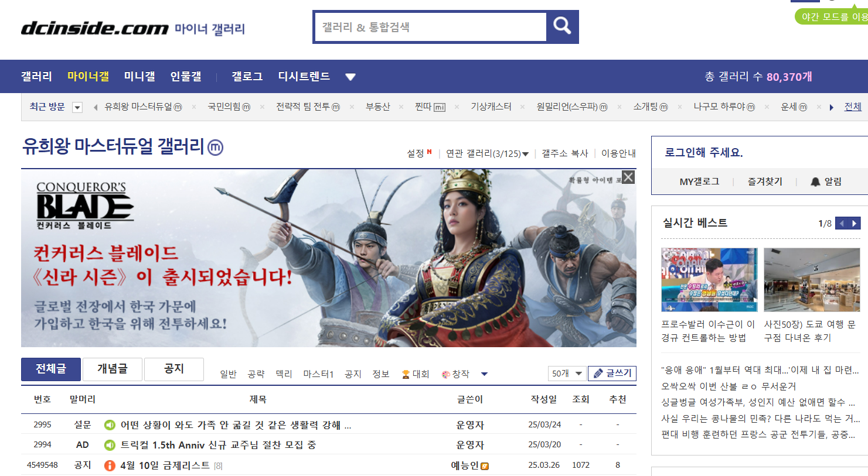This screenshot has height=476, width=868.
Task: Open 인물갤 nav item
Action: click(x=186, y=76)
